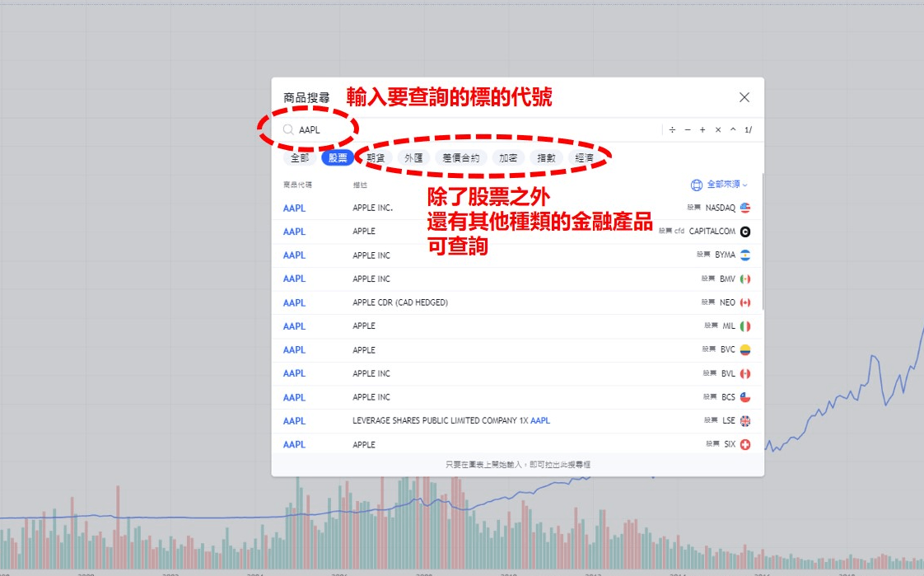Click the globe icon beside 全部來源
The image size is (924, 576).
click(x=697, y=185)
